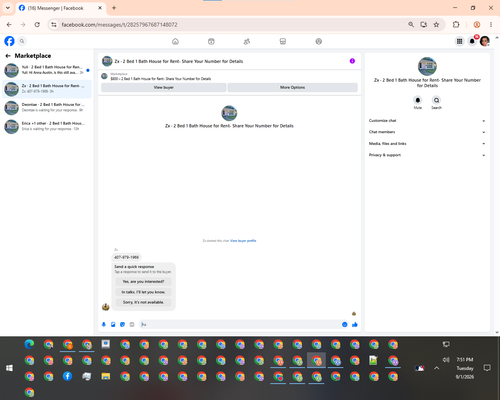Click the browser address bar URL
Screen dimensions: 500x400
click(x=119, y=25)
